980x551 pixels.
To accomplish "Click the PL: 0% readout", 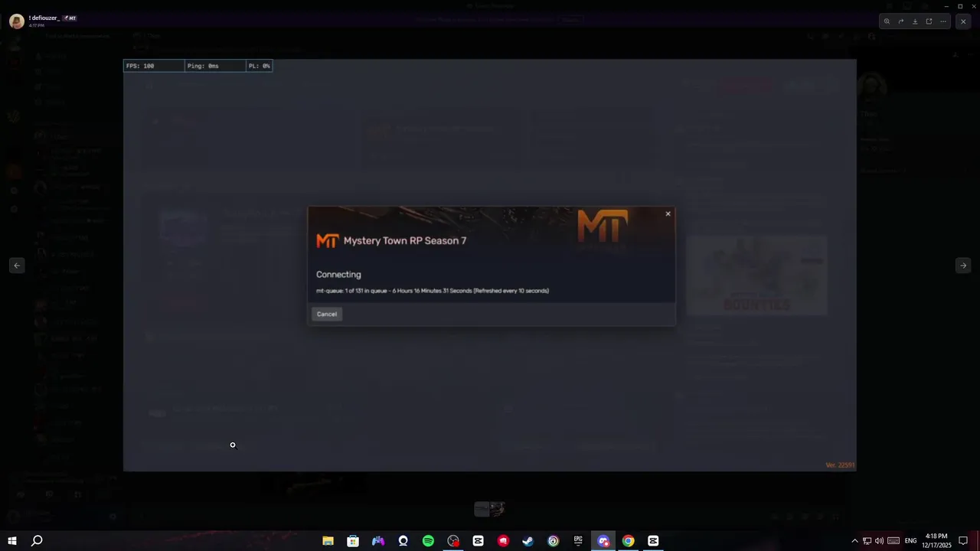I will click(x=259, y=66).
